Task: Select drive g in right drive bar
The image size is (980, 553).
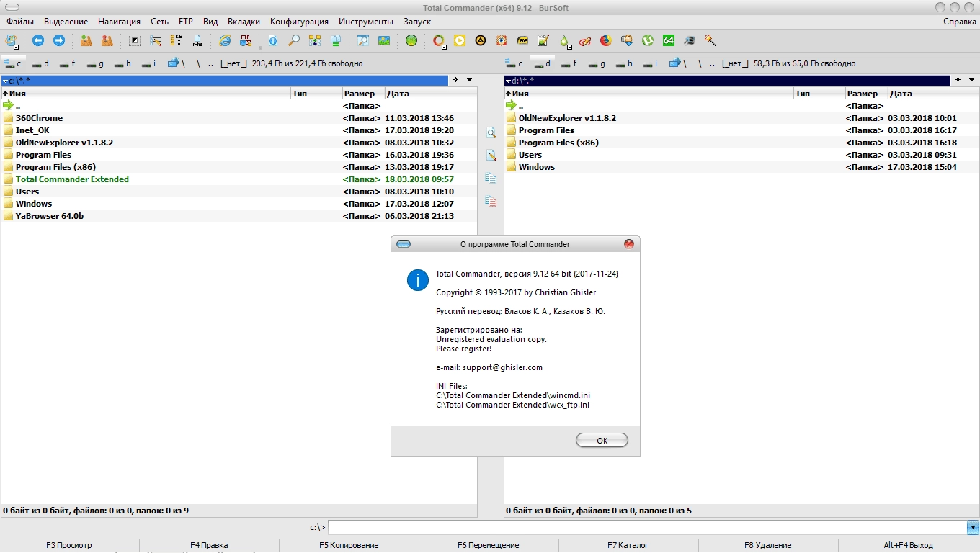Action: click(x=598, y=63)
